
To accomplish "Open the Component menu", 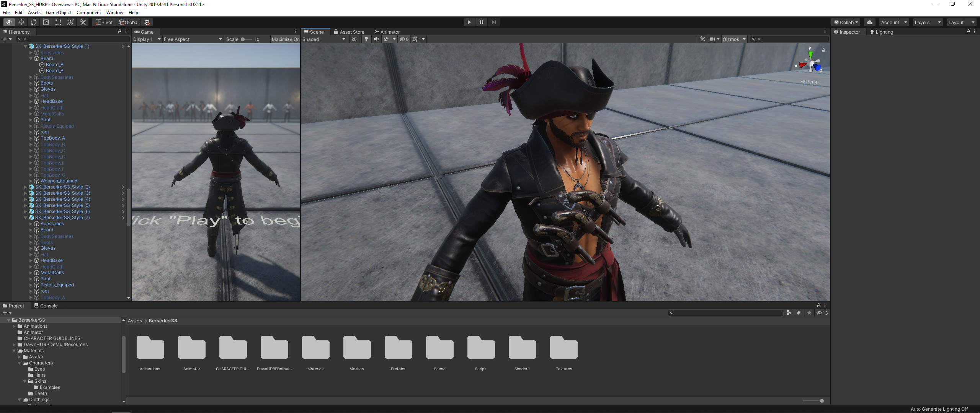I will [x=89, y=12].
